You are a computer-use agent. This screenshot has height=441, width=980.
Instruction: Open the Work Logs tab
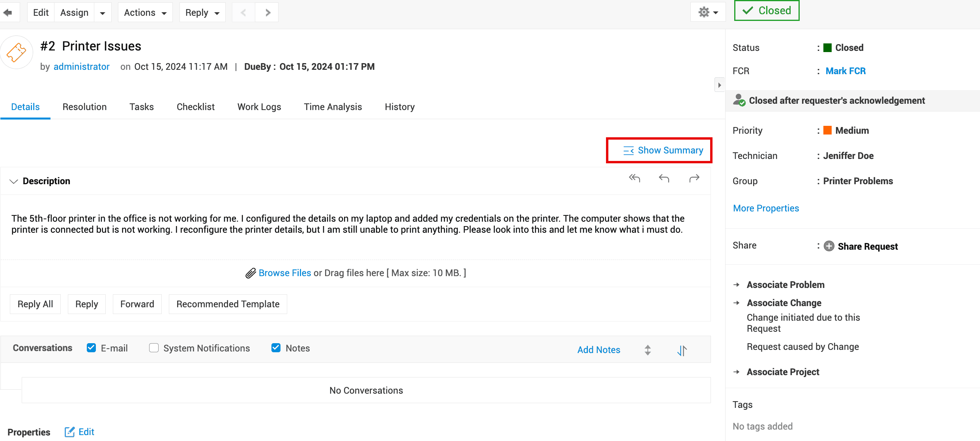[259, 107]
